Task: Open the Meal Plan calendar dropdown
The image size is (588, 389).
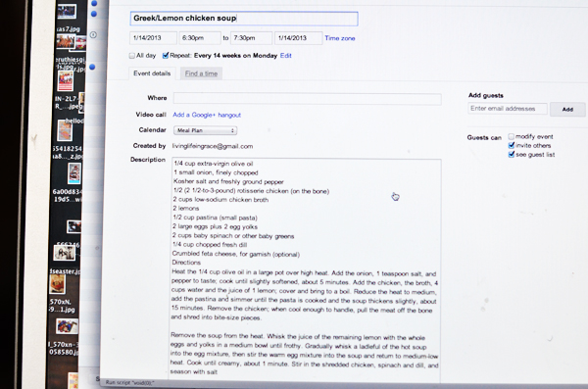Action: [205, 130]
